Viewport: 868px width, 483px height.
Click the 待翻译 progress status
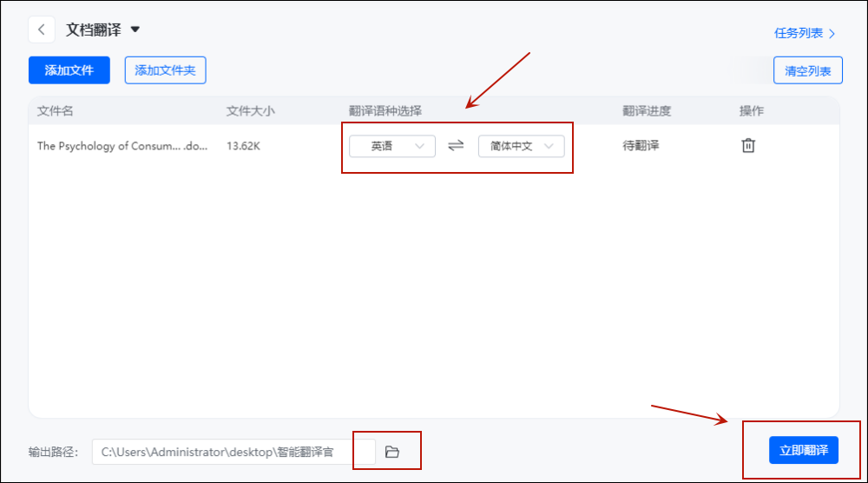pyautogui.click(x=641, y=146)
